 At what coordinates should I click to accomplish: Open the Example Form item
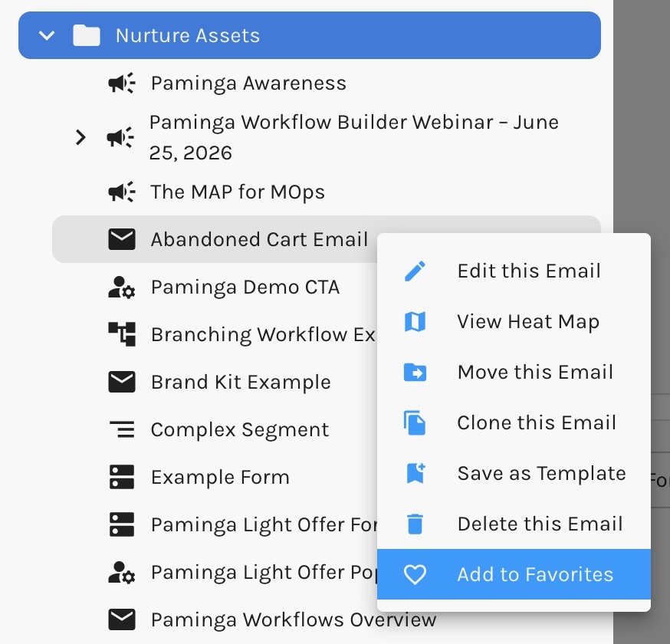(x=220, y=477)
